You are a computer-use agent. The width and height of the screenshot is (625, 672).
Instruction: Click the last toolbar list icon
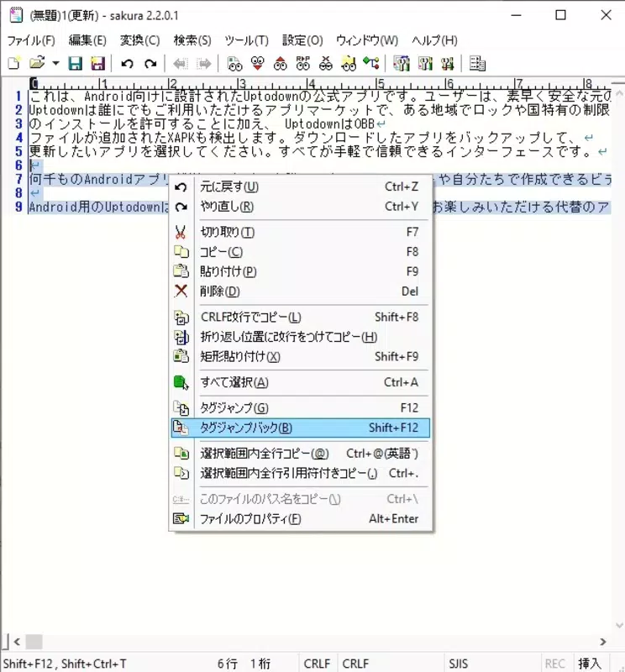477,64
